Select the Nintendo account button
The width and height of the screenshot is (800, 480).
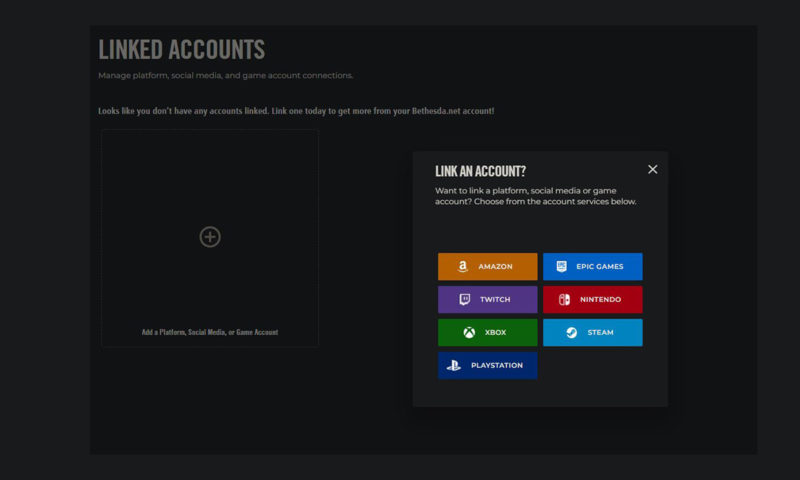click(592, 299)
